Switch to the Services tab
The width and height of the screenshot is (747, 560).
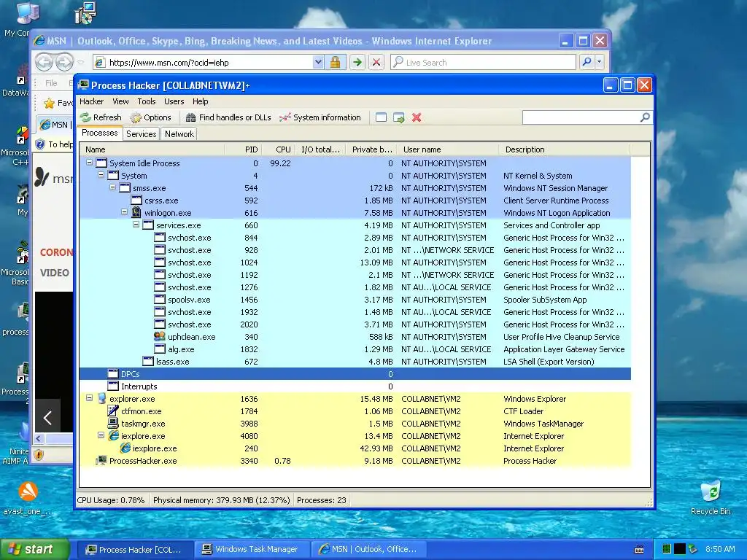[x=141, y=134]
